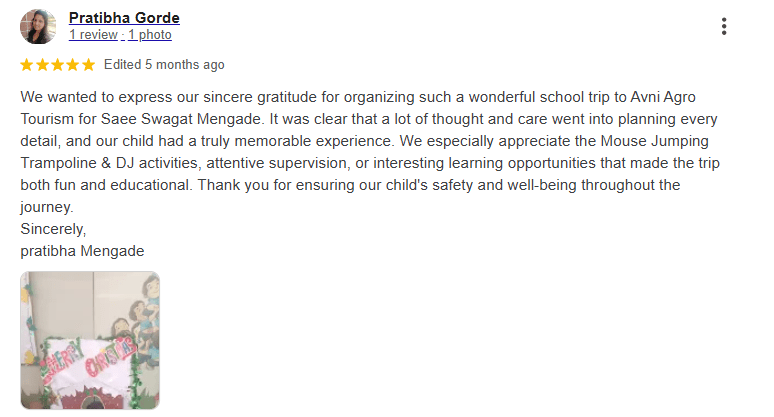The height and width of the screenshot is (417, 774).
Task: Click Pratibha Gorde's profile avatar
Action: 38,27
